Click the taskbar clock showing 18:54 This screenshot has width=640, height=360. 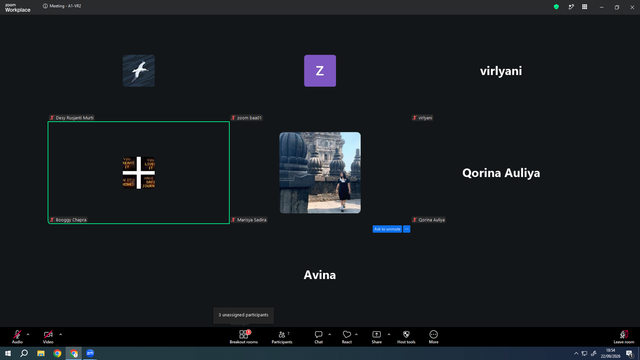(610, 353)
